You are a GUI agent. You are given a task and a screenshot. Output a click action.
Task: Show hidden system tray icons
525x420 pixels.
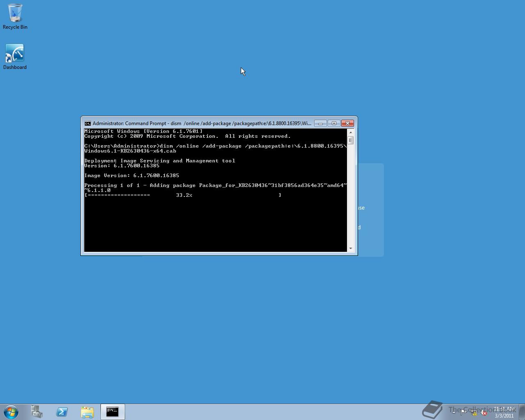coord(454,412)
